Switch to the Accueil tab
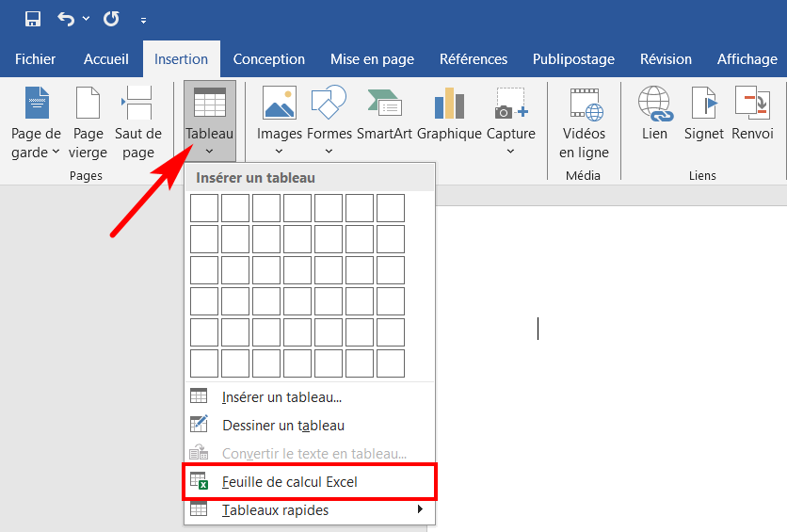The width and height of the screenshot is (787, 532). 105,59
